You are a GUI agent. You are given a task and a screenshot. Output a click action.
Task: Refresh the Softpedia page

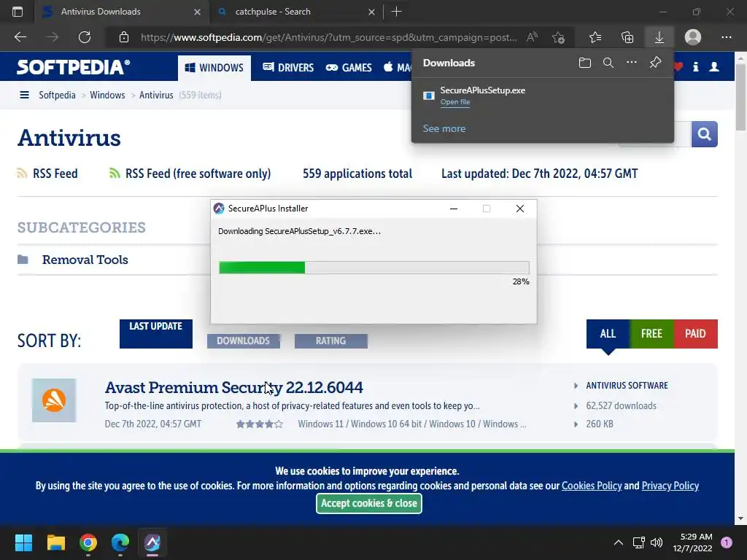click(85, 37)
